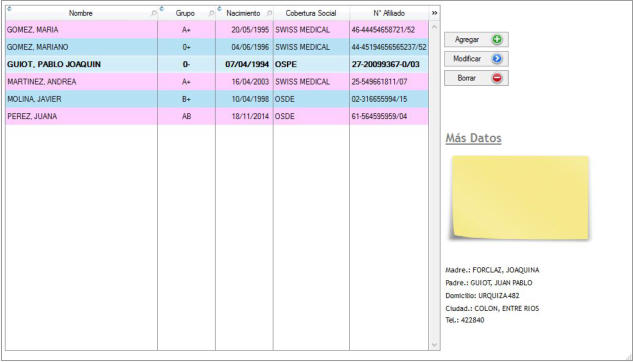Select the row PEREZ, JUANA
The image size is (633, 362).
point(217,117)
